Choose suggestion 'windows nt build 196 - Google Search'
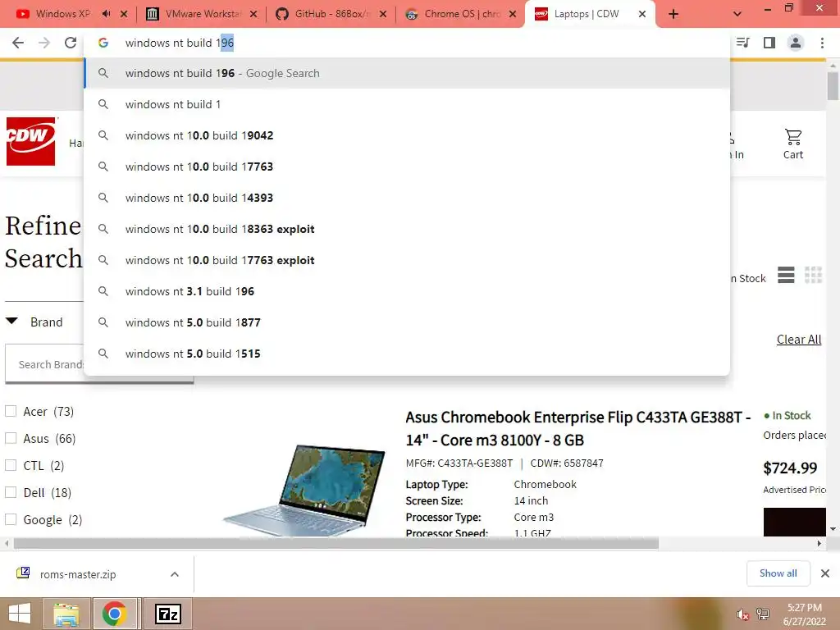 407,73
